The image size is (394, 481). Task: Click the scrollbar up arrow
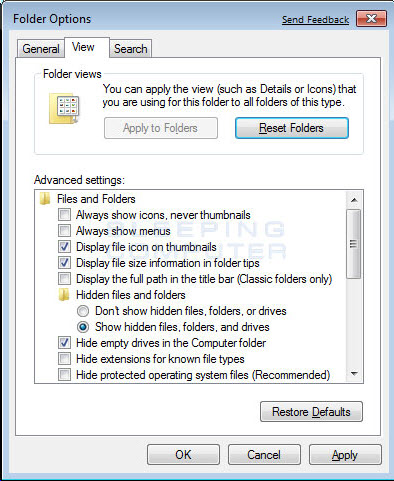pos(354,200)
